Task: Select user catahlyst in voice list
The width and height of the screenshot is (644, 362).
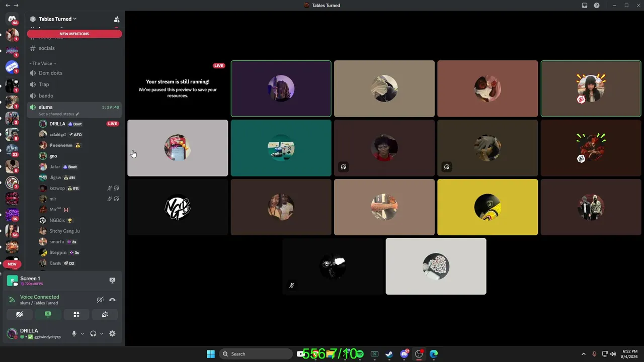Action: click(x=78, y=135)
